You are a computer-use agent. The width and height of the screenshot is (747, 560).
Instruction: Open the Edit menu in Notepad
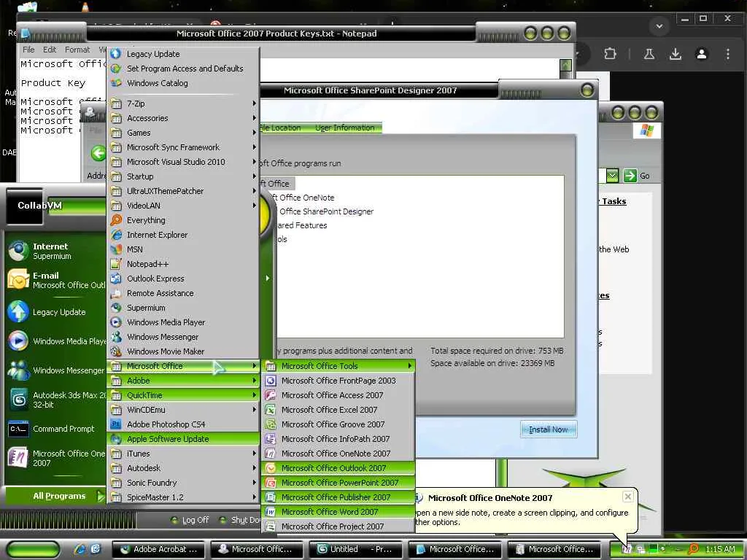pyautogui.click(x=50, y=50)
